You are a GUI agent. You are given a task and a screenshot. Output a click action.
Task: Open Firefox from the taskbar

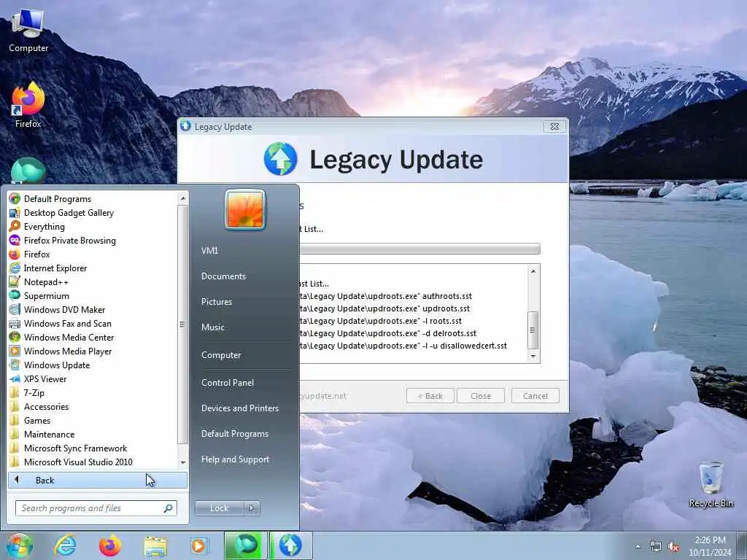pos(110,545)
